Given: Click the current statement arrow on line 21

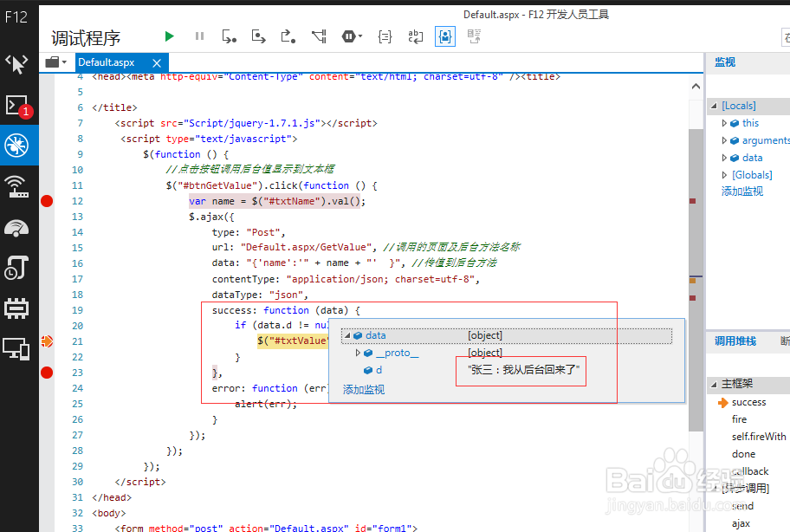Looking at the screenshot, I should [47, 341].
